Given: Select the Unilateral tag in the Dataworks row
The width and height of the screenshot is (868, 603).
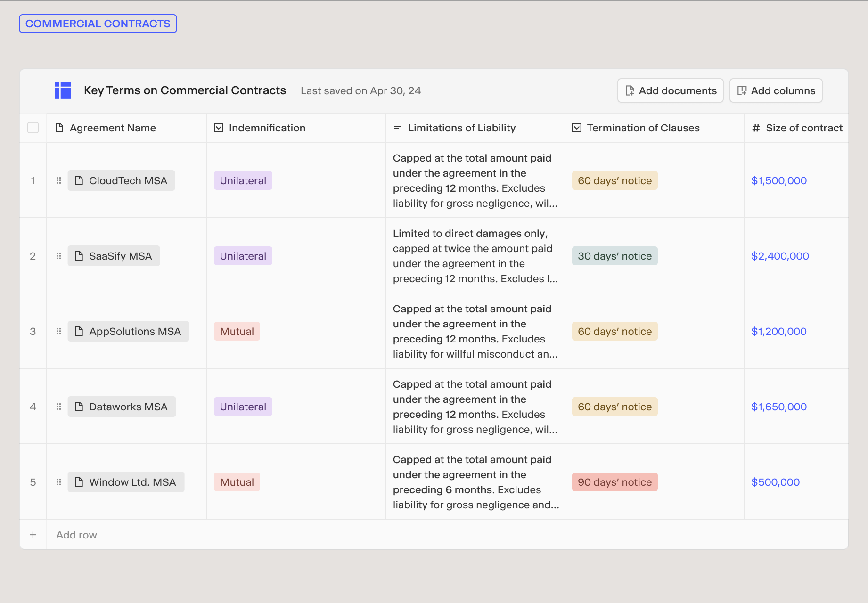Looking at the screenshot, I should pos(243,406).
